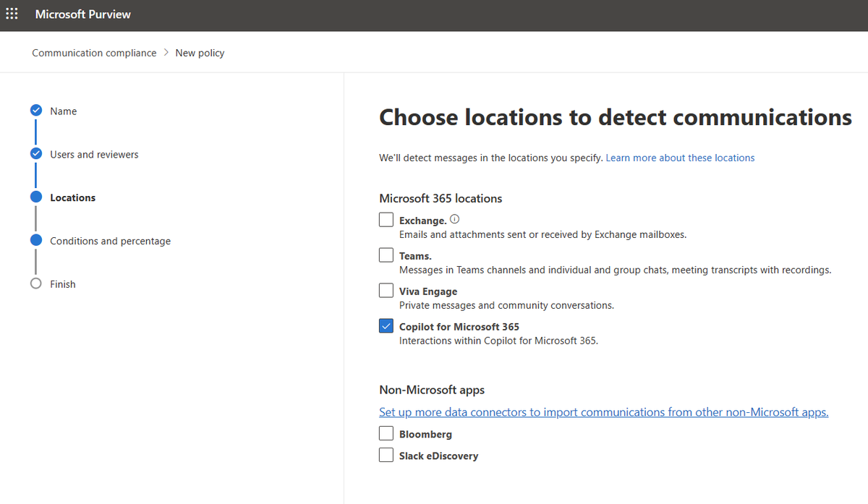The height and width of the screenshot is (504, 868).
Task: Click 'Choose locations to detect communications' heading
Action: point(616,117)
